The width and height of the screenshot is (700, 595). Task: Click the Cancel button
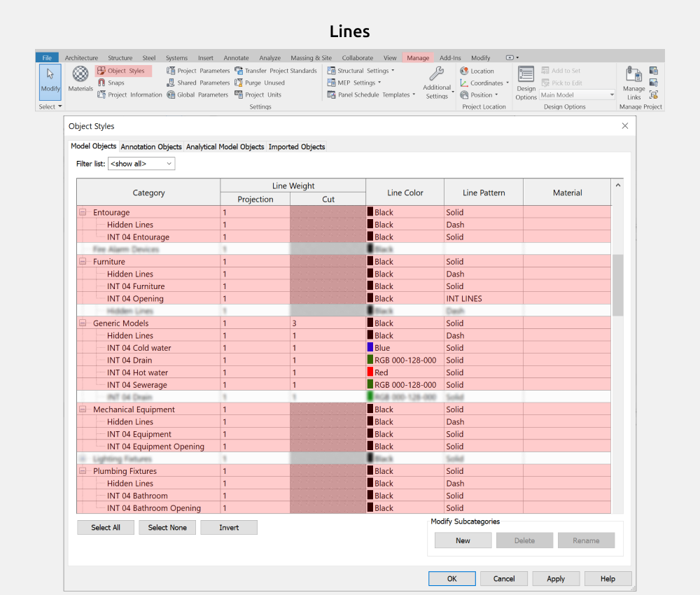pos(504,578)
